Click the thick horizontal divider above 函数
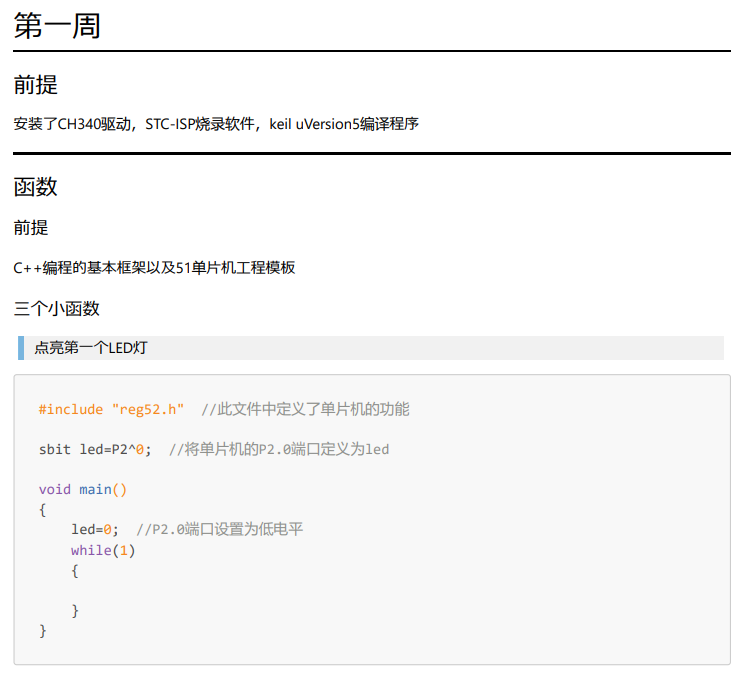Viewport: 749px width, 674px height. coord(372,153)
